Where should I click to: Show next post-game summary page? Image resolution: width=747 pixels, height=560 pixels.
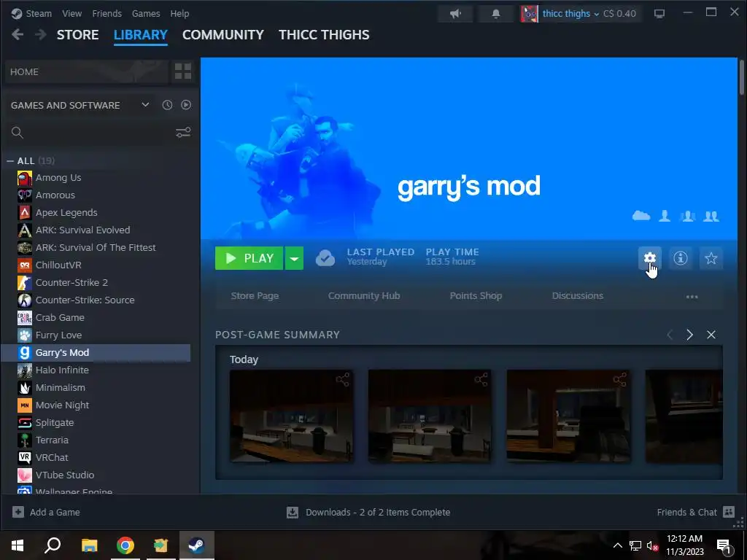[689, 335]
